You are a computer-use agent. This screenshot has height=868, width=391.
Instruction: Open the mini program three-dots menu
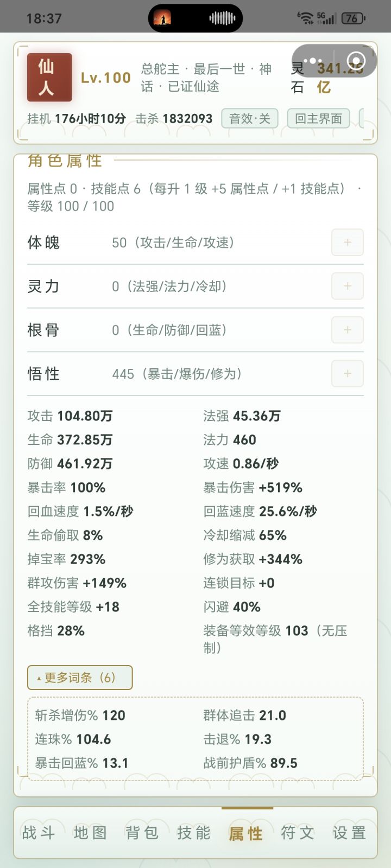(313, 61)
